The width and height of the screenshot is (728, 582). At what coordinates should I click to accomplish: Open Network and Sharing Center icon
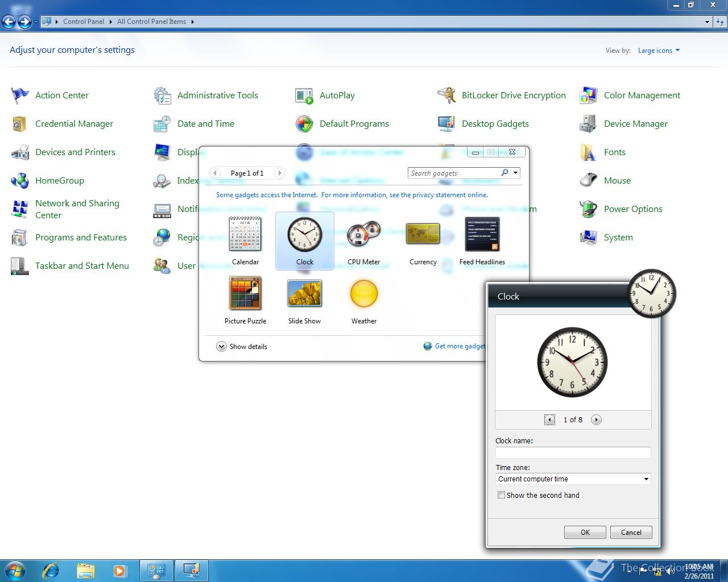pyautogui.click(x=20, y=209)
